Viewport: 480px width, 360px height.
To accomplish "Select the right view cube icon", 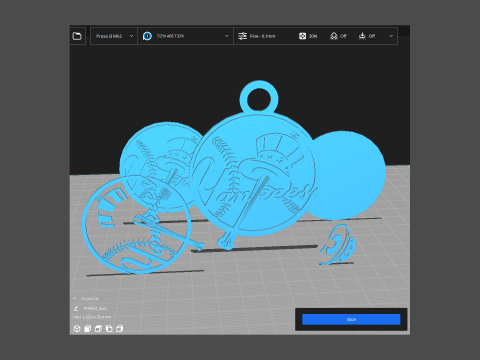I will [x=120, y=329].
